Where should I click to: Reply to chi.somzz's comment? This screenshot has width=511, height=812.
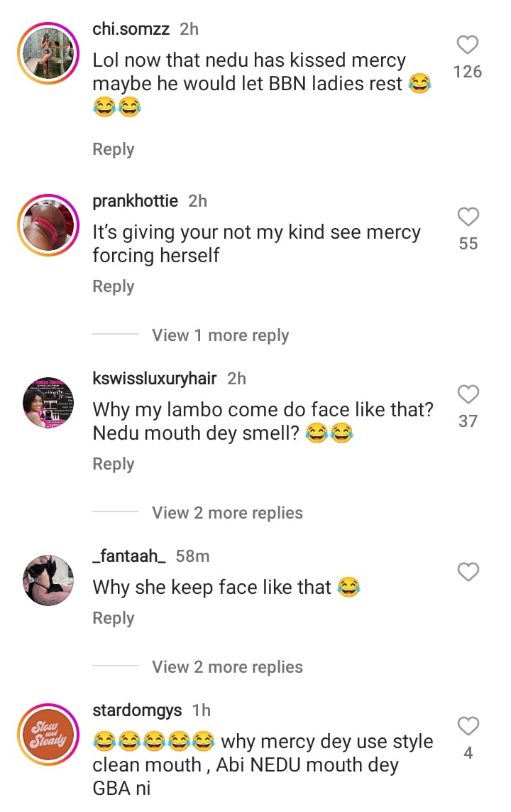point(114,149)
